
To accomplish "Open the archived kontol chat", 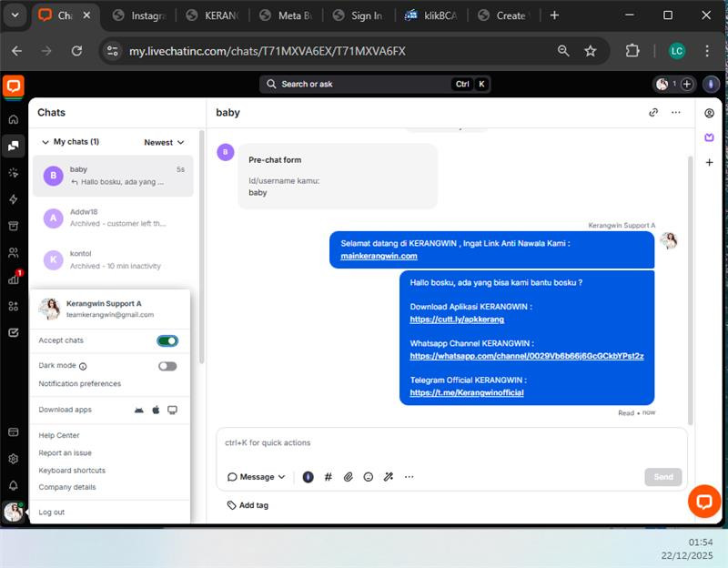I will pos(113,260).
